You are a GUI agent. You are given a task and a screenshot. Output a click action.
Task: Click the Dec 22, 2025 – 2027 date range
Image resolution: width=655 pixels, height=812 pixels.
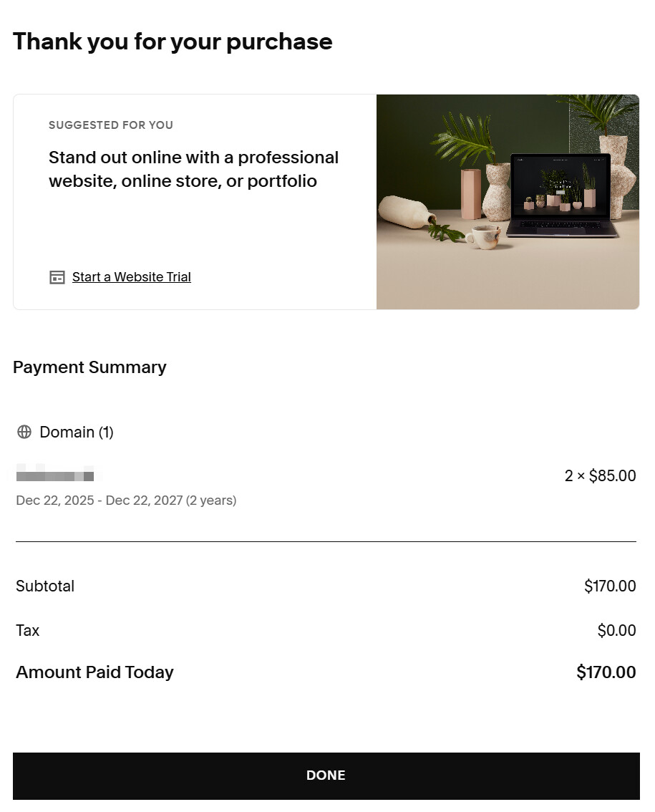(126, 501)
